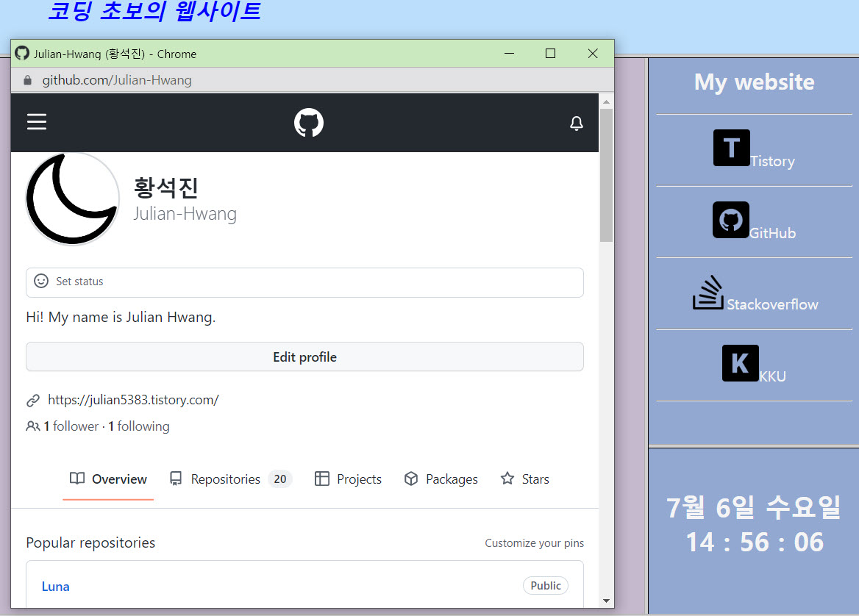Switch to the Projects tab

[x=348, y=479]
